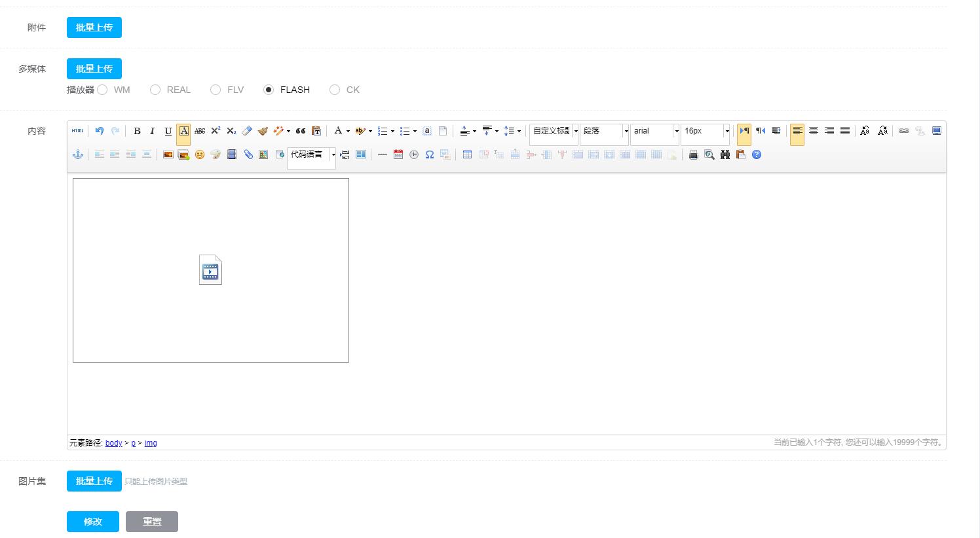Undo the last edit
Viewport: 980px width, 538px height.
(x=100, y=131)
